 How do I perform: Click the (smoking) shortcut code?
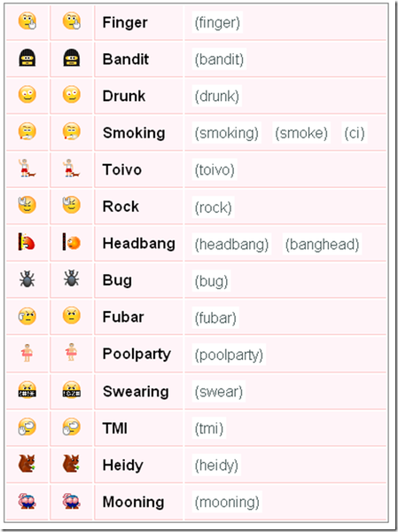tap(226, 133)
